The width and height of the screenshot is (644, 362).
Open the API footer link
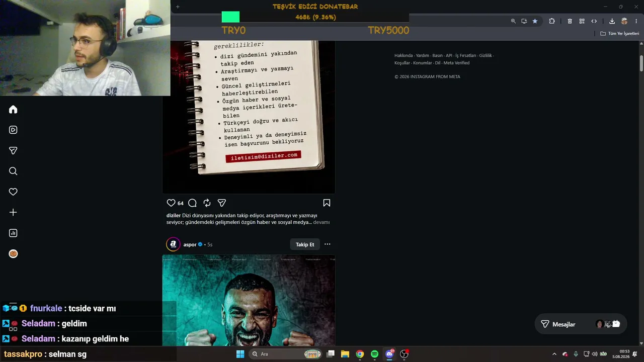tap(449, 56)
